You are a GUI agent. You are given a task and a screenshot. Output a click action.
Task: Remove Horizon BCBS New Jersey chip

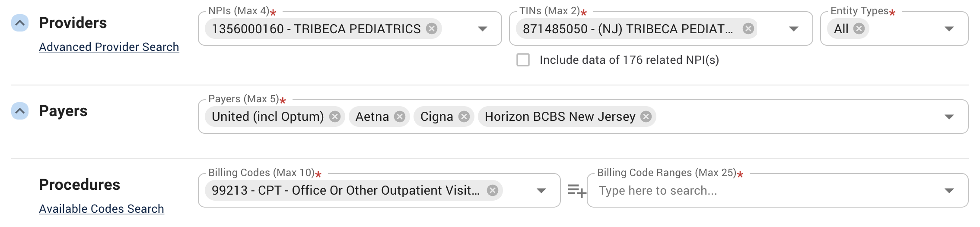(x=646, y=117)
